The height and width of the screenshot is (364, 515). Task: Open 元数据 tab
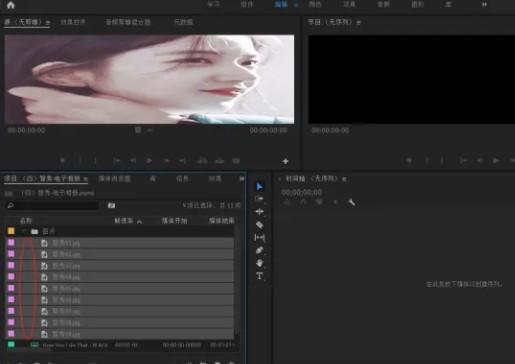pos(183,22)
